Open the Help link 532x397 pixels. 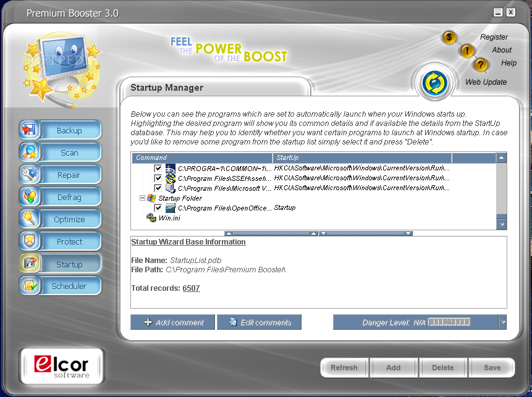point(509,63)
